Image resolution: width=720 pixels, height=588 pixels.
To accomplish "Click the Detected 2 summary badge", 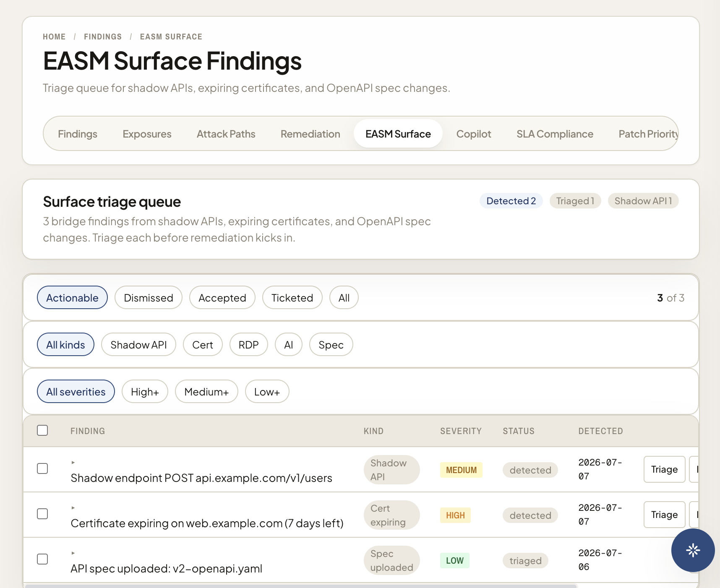I will tap(511, 201).
